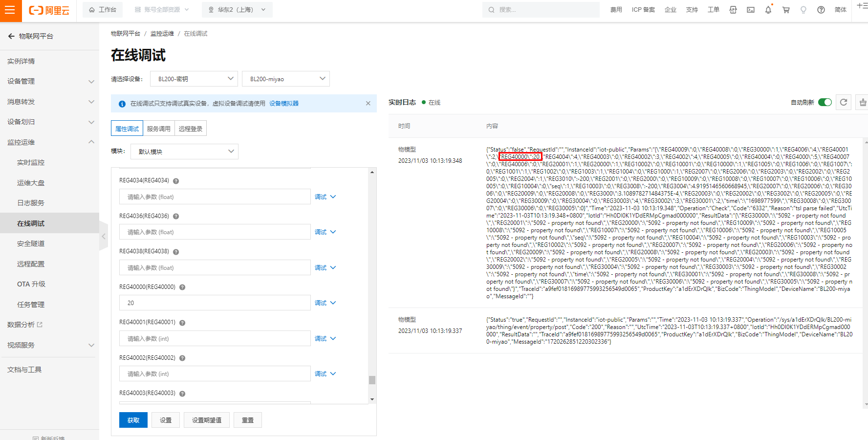
Task: Click the REG40000 input field containing 20
Action: point(215,303)
